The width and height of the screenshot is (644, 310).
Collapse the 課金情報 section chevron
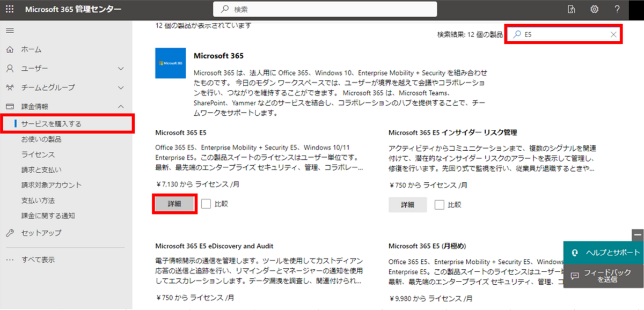coord(121,107)
